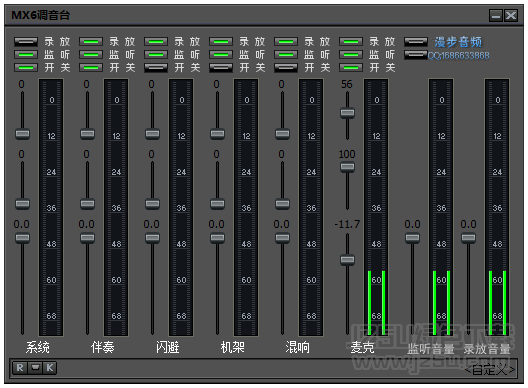Screen dimensions: 528x388
Task: Click the 混响 channel label
Action: point(297,347)
